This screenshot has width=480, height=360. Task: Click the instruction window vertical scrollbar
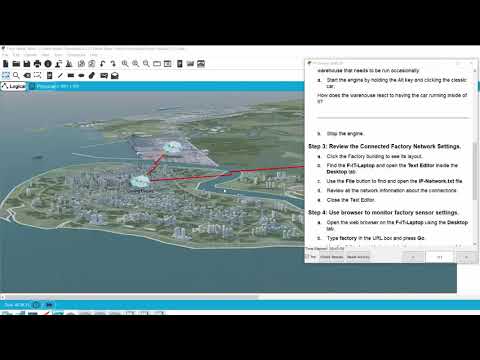pyautogui.click(x=475, y=172)
